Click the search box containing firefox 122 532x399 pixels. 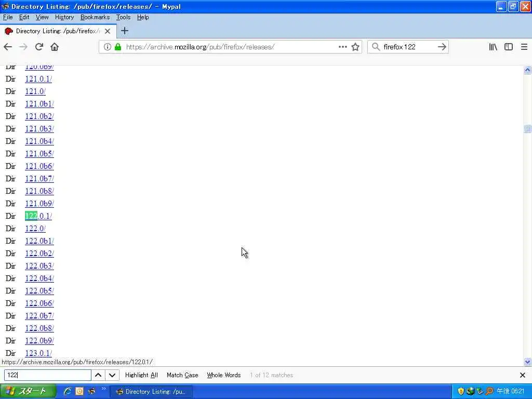[x=408, y=47]
